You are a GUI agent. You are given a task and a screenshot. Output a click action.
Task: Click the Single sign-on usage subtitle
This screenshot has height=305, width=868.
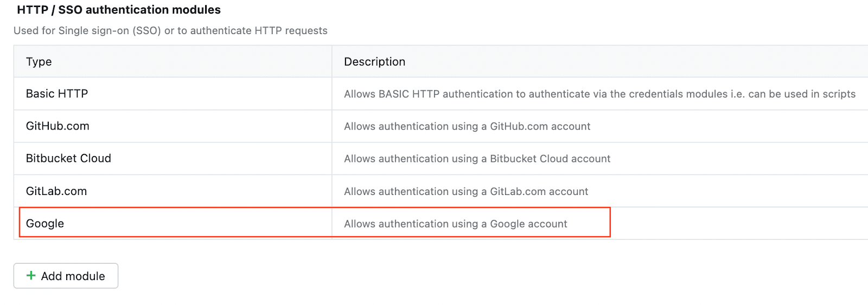(170, 31)
